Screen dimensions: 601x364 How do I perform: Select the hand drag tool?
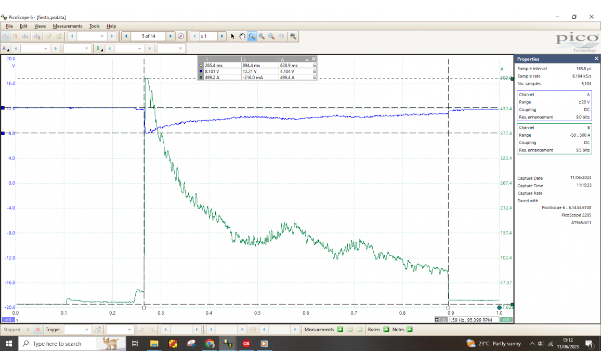[242, 36]
